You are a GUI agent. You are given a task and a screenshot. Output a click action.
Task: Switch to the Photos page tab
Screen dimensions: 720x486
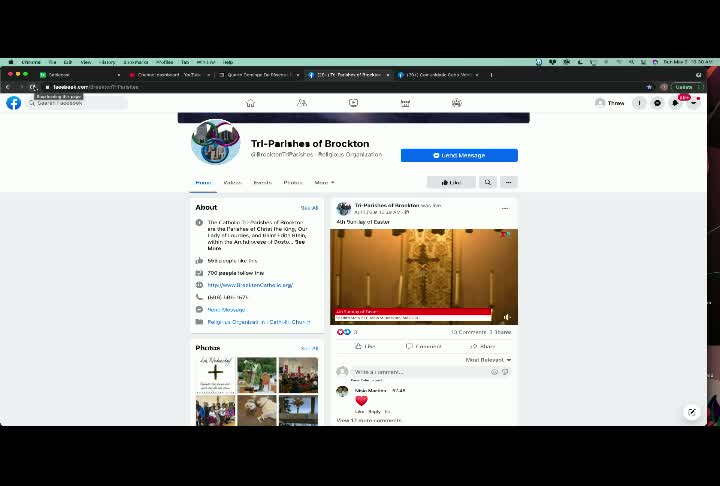(293, 182)
